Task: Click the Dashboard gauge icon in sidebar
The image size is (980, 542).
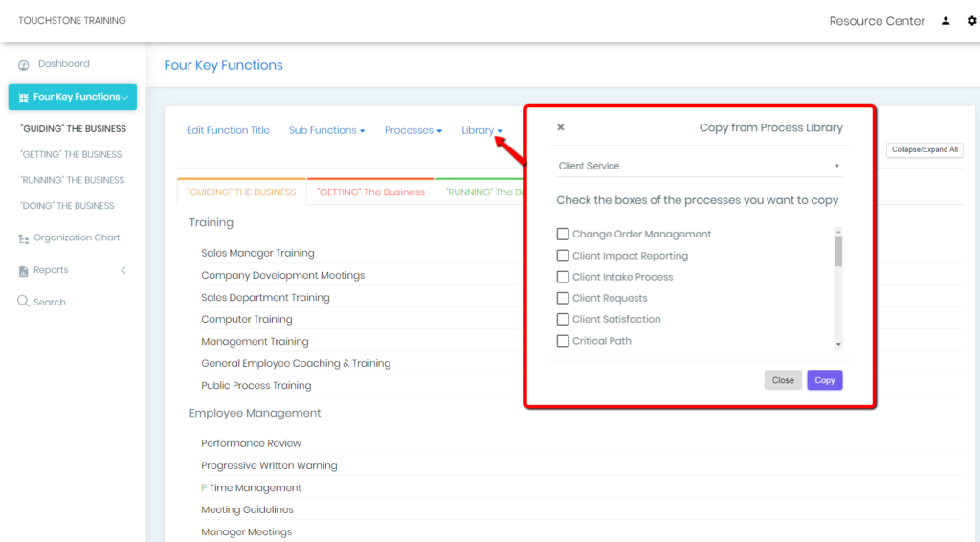Action: (x=24, y=65)
